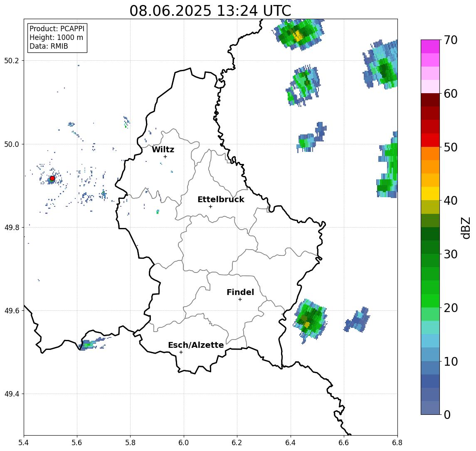The width and height of the screenshot is (476, 451).
Task: Click the 5.4 longitude axis label
Action: click(x=24, y=443)
